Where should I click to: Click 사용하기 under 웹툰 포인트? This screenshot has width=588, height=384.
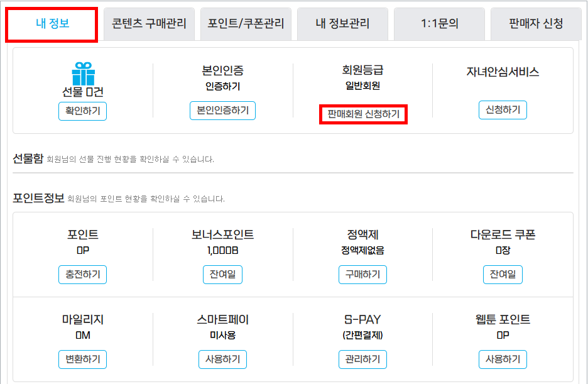coord(503,359)
